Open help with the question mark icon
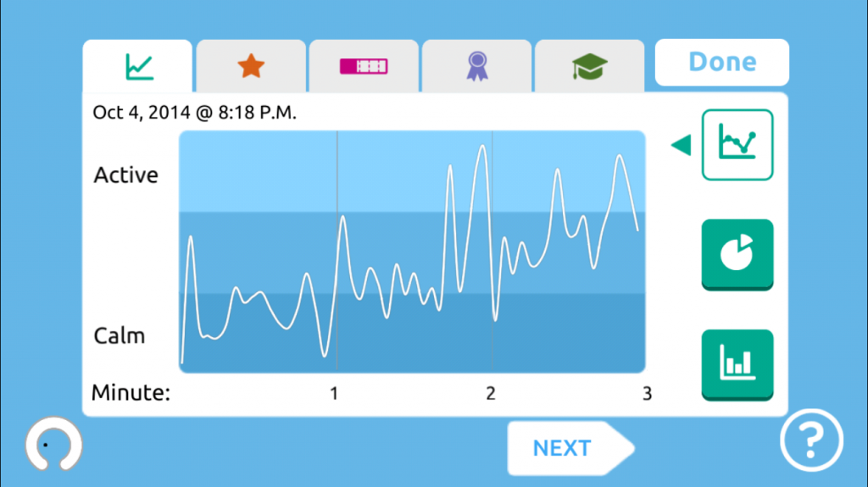 tap(811, 440)
